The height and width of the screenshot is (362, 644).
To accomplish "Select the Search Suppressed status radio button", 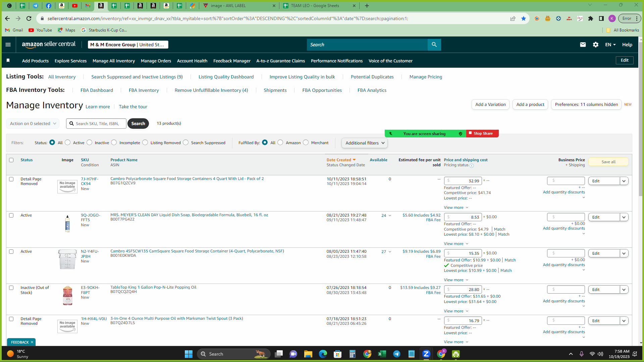I will click(x=186, y=142).
